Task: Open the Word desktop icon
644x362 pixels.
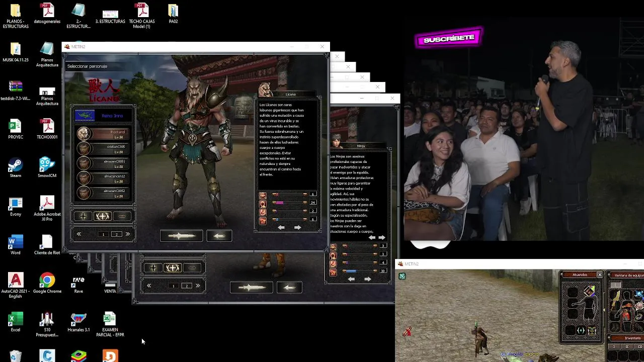Action: 15,245
